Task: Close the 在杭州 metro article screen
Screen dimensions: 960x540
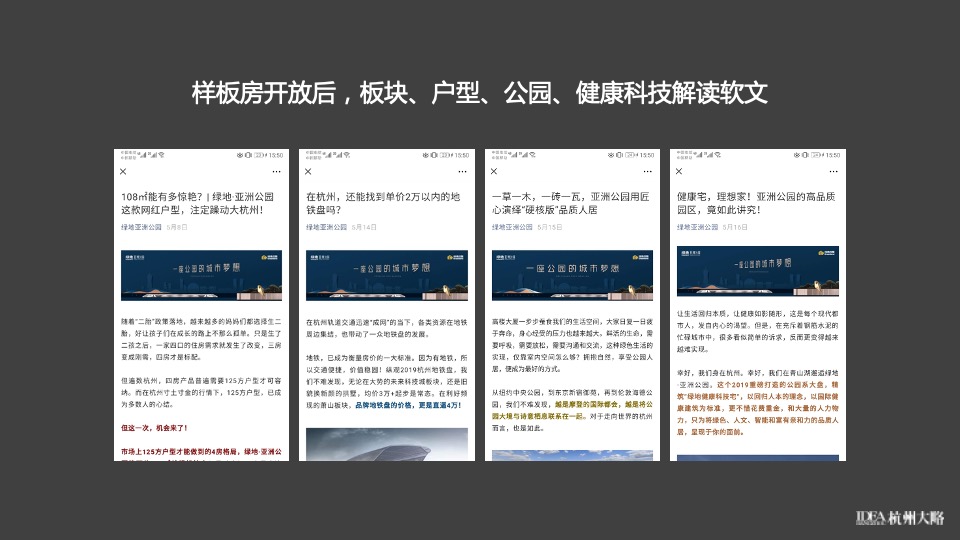Action: click(308, 171)
